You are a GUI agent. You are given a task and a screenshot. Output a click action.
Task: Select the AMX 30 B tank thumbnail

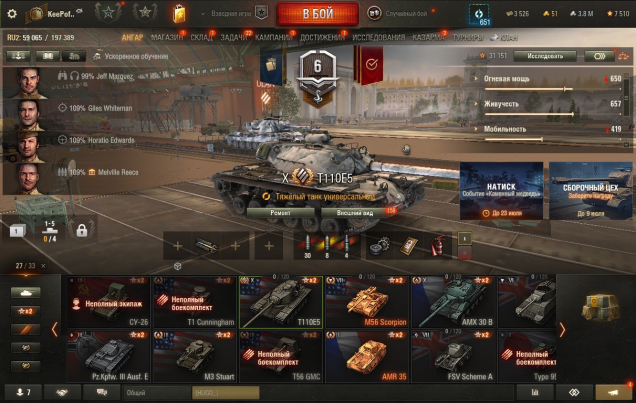pos(453,302)
